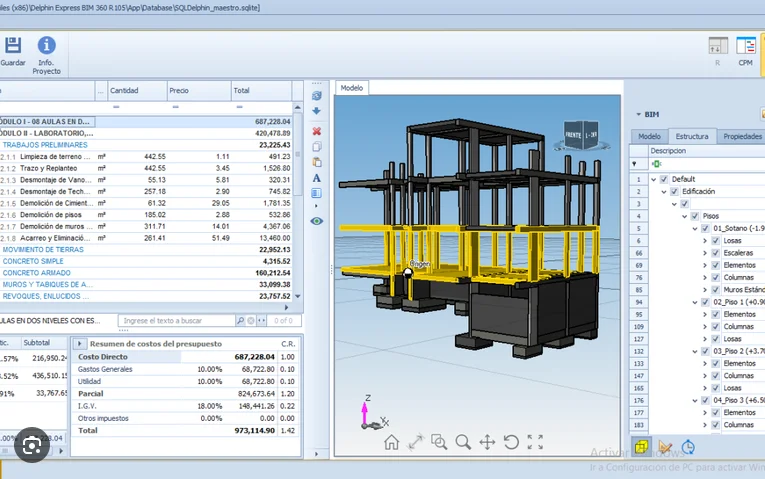Image resolution: width=765 pixels, height=479 pixels.
Task: Open the CONCRETO ARMADO section
Action: click(37, 273)
